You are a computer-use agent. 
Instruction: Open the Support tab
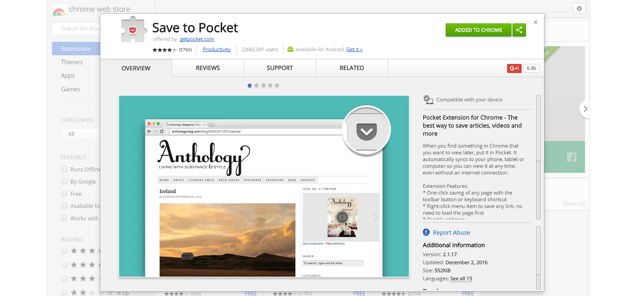(x=280, y=68)
